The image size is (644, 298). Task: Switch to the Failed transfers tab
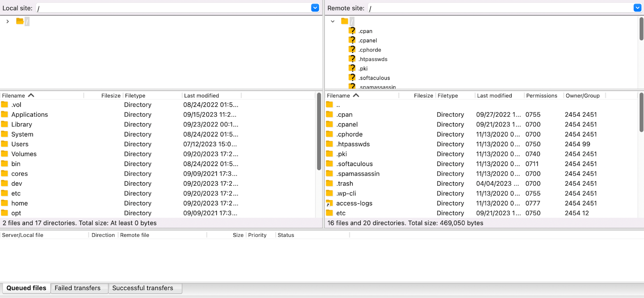[78, 288]
